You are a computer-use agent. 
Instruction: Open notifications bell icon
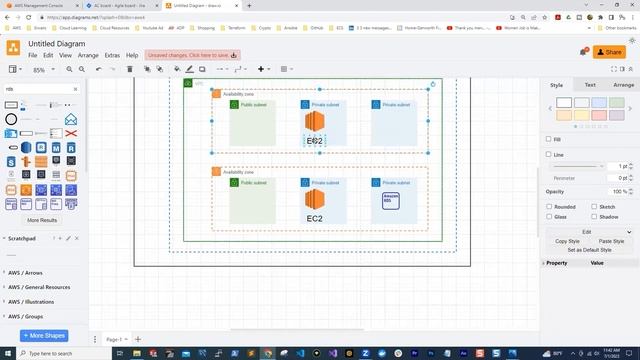click(584, 52)
